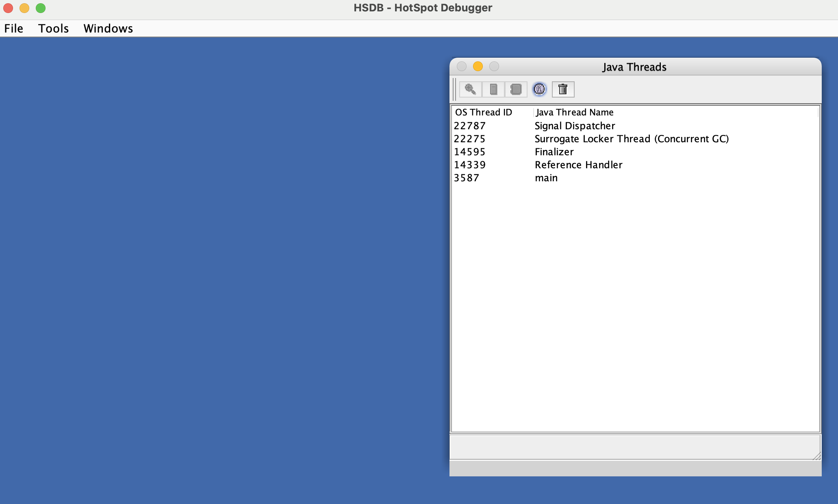The height and width of the screenshot is (504, 838).
Task: Click the Inspect Thread magnifier icon
Action: point(471,89)
